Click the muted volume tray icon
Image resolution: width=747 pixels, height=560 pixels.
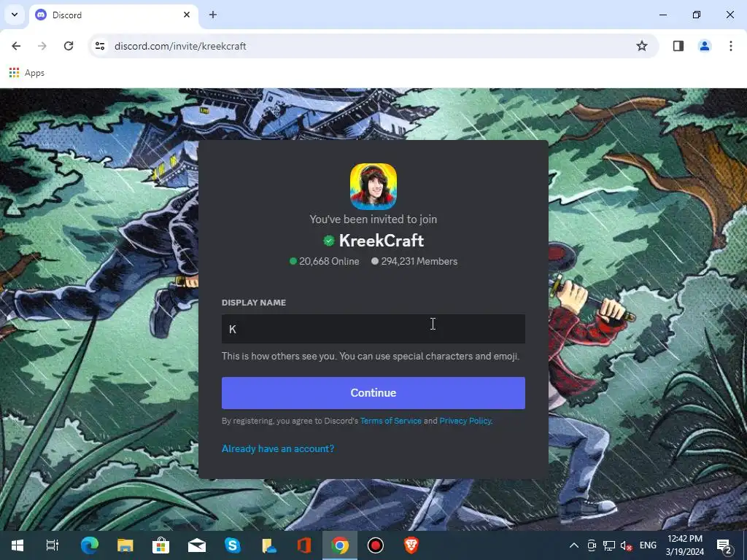pyautogui.click(x=626, y=545)
